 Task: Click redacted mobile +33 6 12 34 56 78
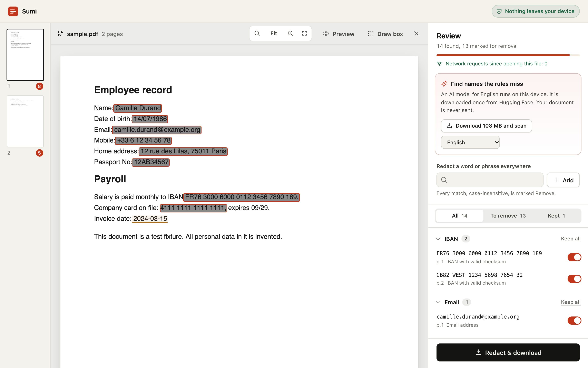pos(143,140)
